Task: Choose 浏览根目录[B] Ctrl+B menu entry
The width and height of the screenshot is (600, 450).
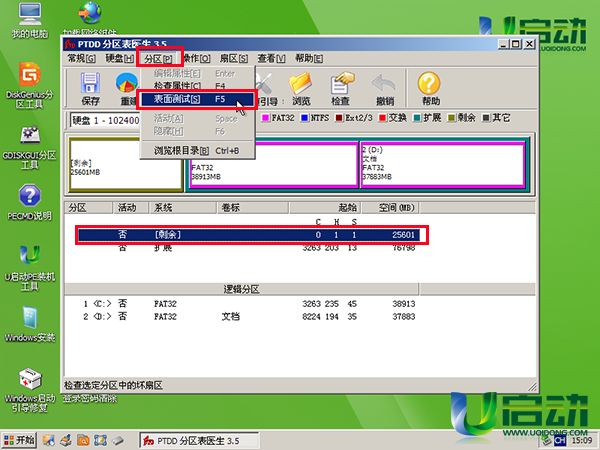Action: 197,151
